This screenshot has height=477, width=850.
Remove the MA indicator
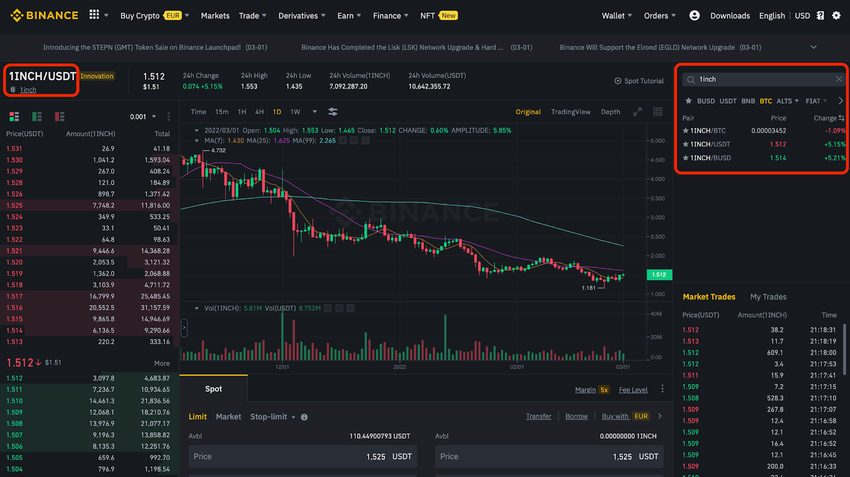point(365,140)
